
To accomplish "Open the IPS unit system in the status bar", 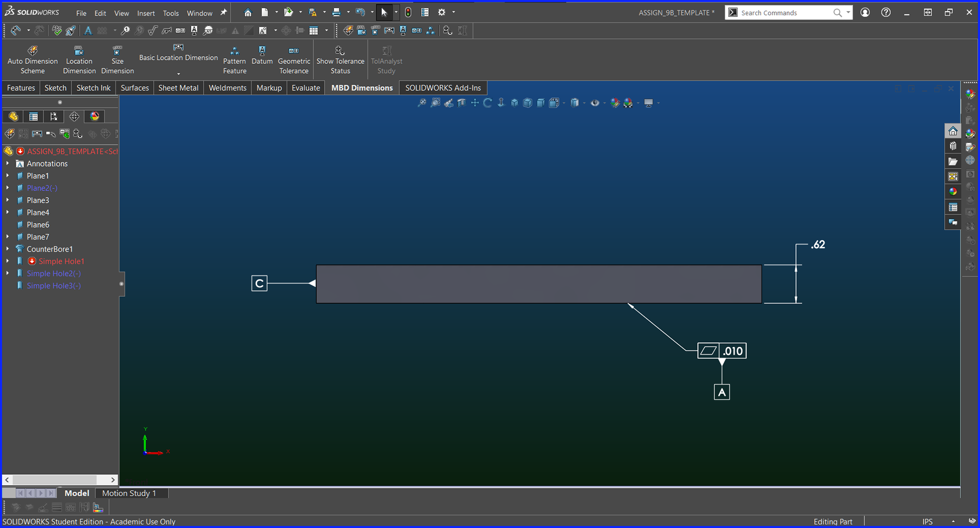I will [927, 521].
